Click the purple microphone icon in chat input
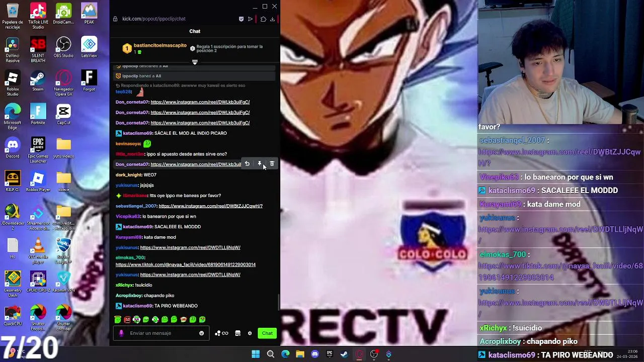This screenshot has width=644, height=362. pos(121,333)
